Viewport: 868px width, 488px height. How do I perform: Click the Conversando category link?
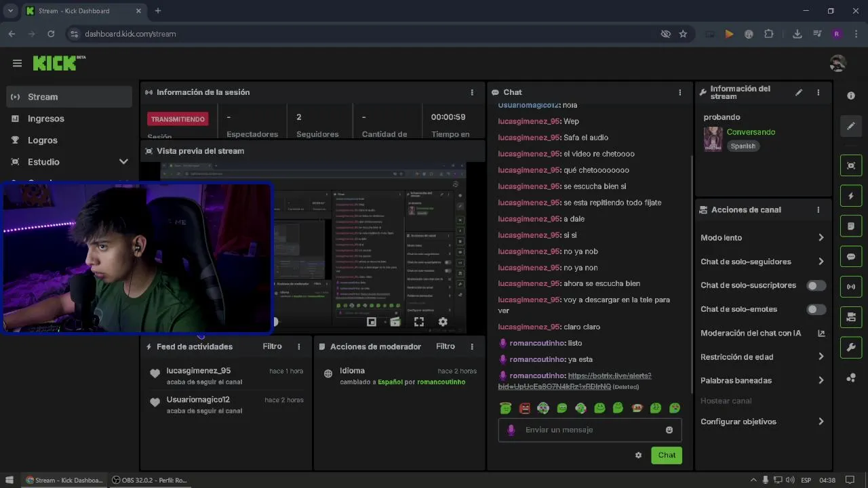point(751,132)
